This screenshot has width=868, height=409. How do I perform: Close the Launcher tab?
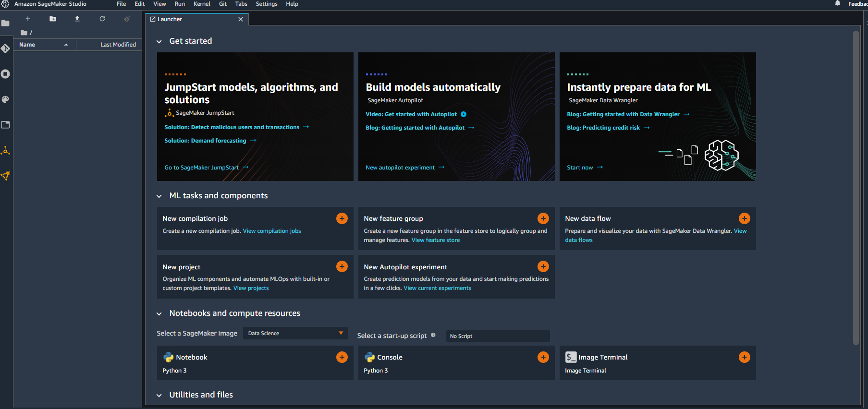[241, 19]
